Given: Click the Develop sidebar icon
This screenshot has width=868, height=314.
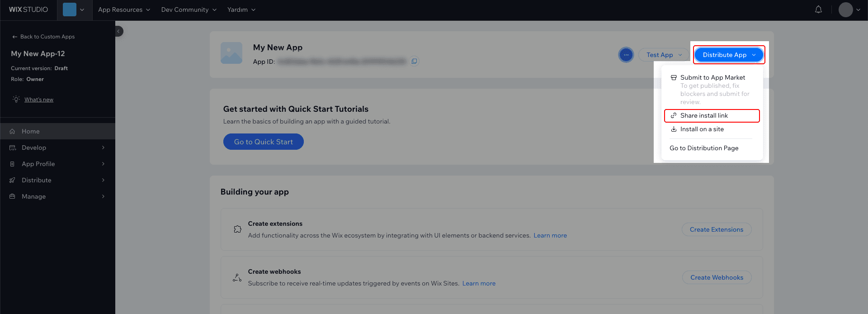Looking at the screenshot, I should point(13,147).
